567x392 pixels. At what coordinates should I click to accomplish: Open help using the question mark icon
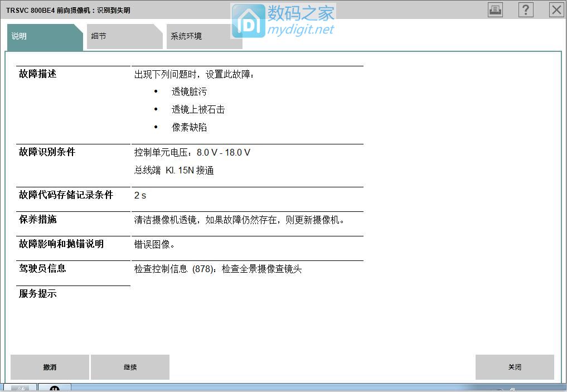point(525,9)
